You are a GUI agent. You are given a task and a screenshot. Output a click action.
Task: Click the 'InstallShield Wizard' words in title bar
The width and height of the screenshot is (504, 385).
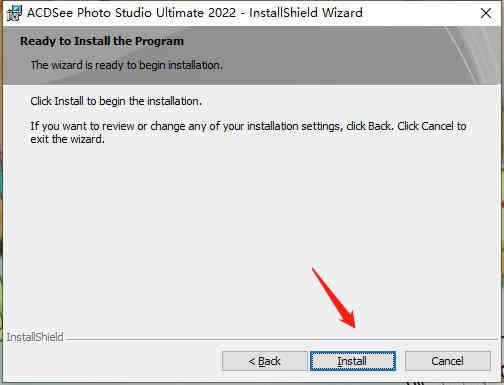pos(306,13)
